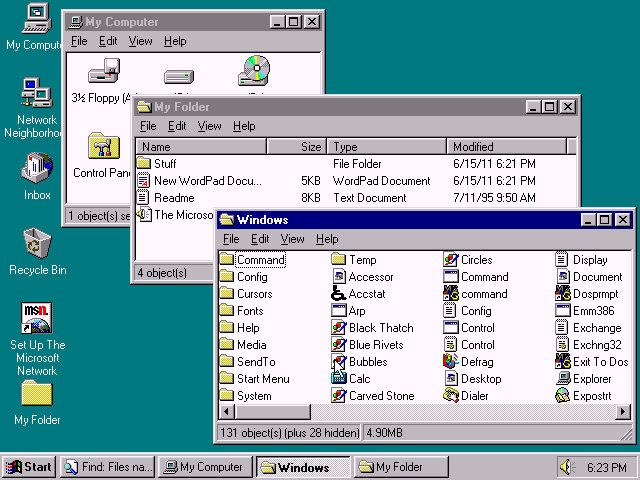Open the View menu in Windows window
Image resolution: width=640 pixels, height=480 pixels.
292,239
